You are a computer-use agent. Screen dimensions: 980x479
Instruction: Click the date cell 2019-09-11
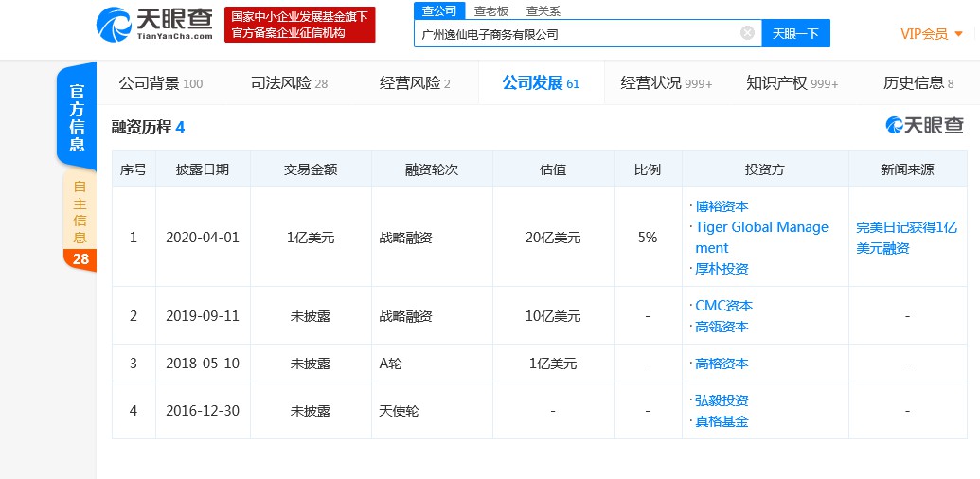coord(203,316)
